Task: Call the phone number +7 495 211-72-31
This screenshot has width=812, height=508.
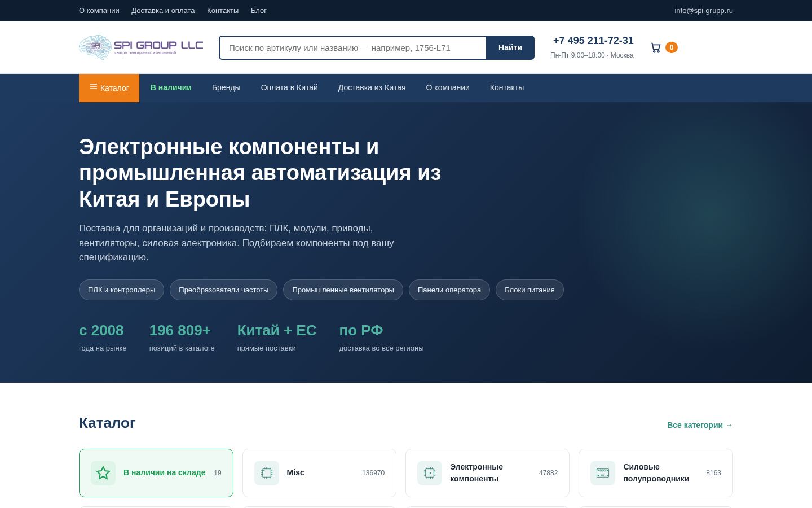Action: click(593, 41)
